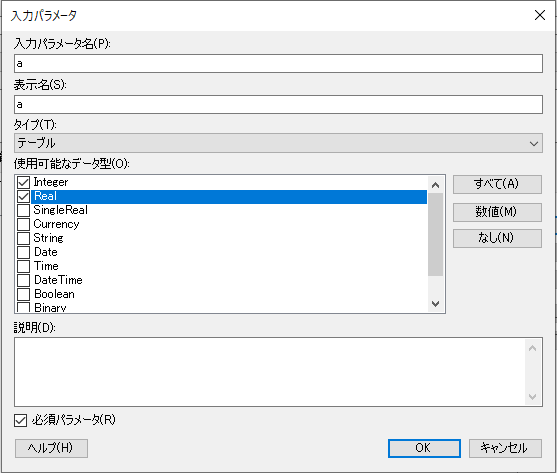This screenshot has width=557, height=473.
Task: Click the すべて(A) button
Action: (497, 184)
